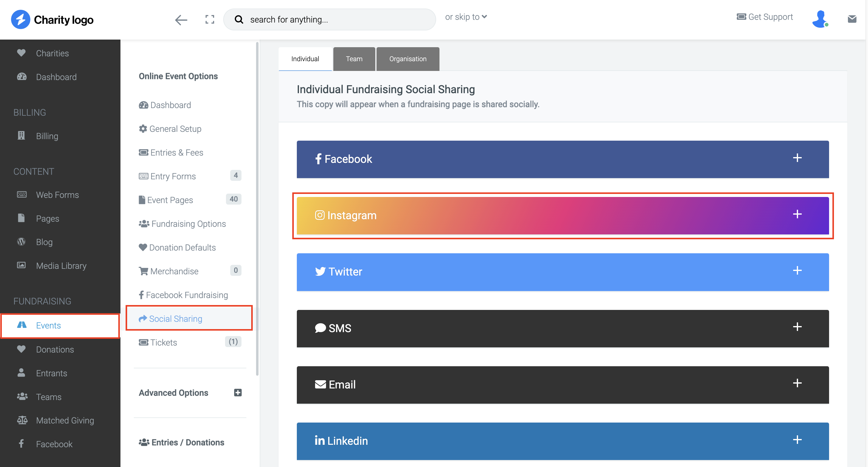Viewport: 868px width, 467px height.
Task: Go back using the left arrow icon
Action: [181, 20]
